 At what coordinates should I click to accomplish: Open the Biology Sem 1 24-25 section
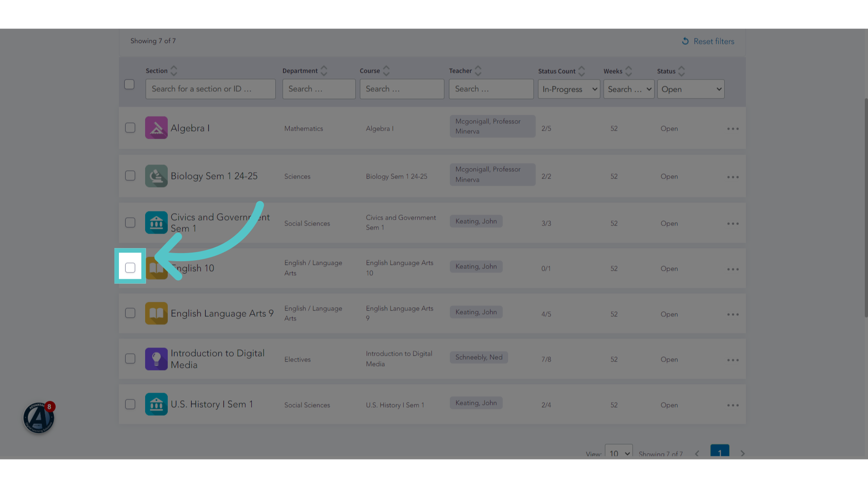pos(214,176)
